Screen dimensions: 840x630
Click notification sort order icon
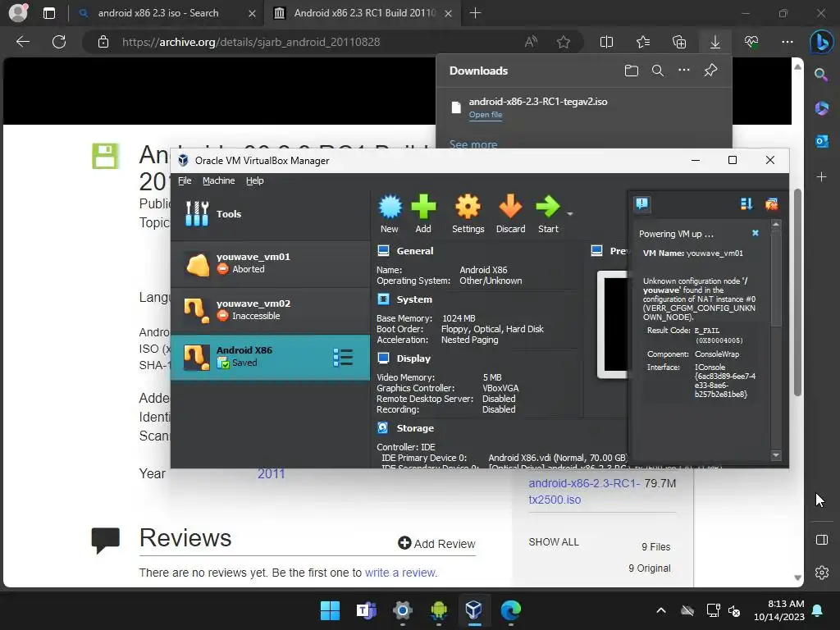746,203
